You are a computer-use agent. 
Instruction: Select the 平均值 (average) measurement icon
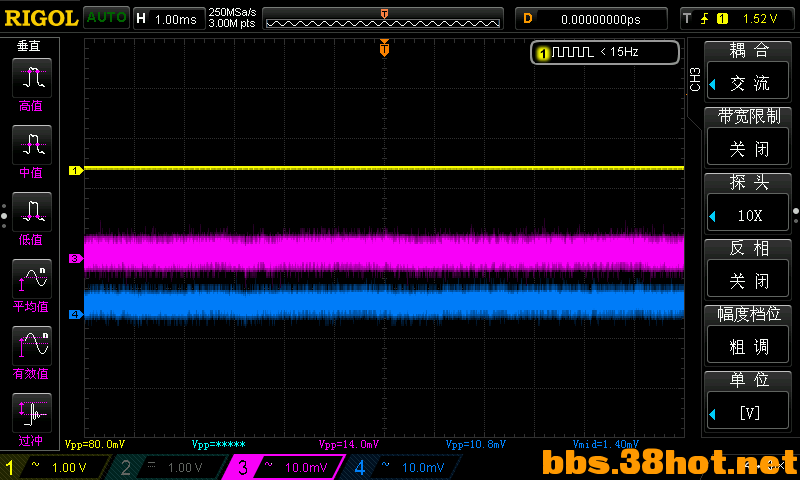(32, 279)
